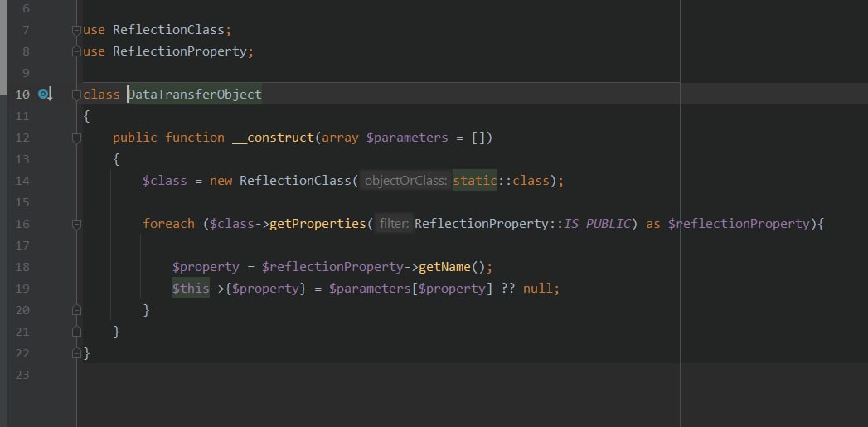
Task: Click the filter inlay hint on line 16
Action: click(394, 225)
